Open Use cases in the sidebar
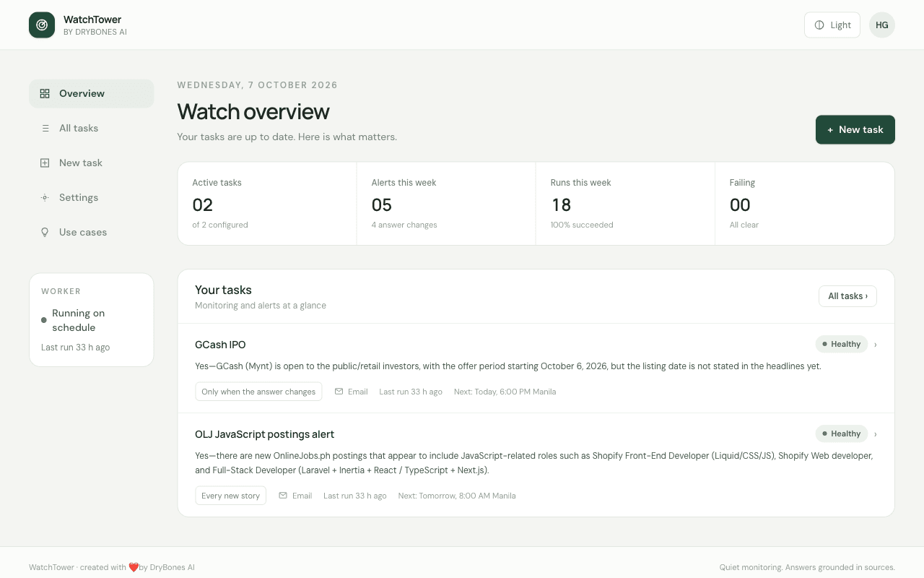This screenshot has width=924, height=578. [x=92, y=232]
